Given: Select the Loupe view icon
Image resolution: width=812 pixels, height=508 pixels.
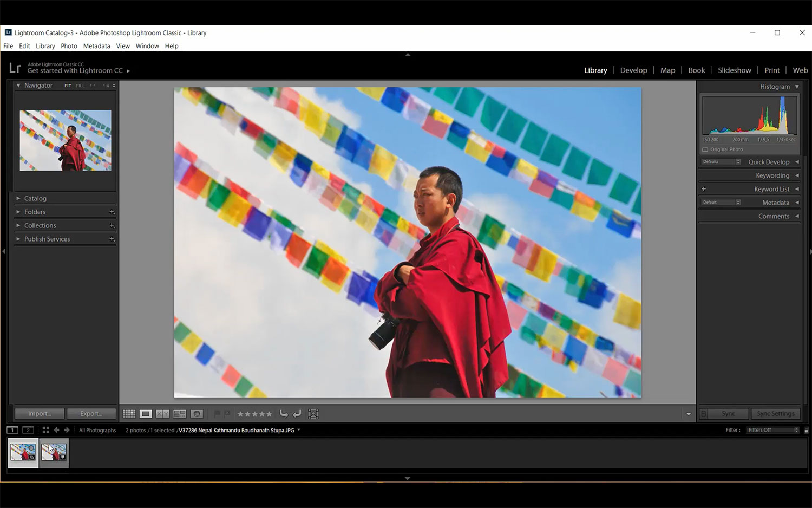Looking at the screenshot, I should coord(146,414).
